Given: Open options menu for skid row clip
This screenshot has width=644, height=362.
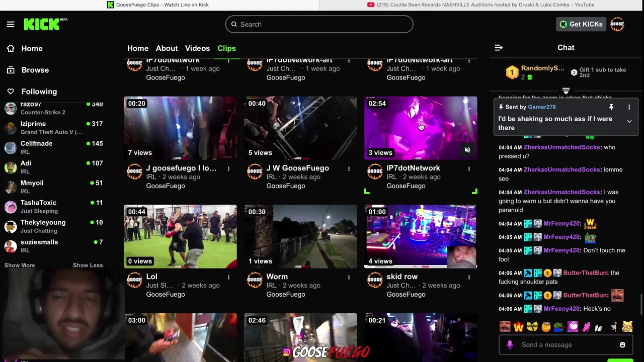Looking at the screenshot, I should (x=469, y=278).
